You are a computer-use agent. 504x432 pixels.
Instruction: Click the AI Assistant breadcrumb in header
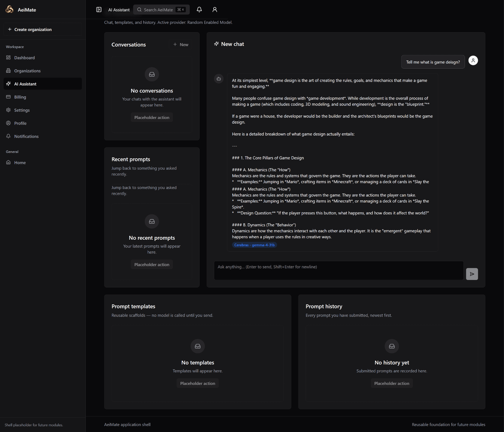[119, 10]
